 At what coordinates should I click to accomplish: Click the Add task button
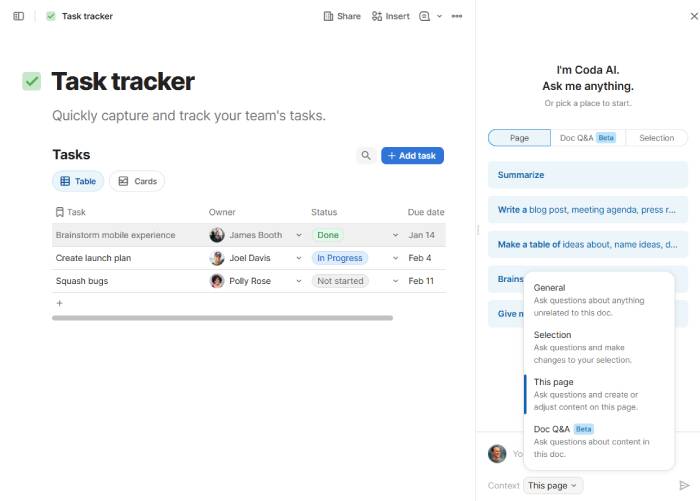tap(412, 155)
